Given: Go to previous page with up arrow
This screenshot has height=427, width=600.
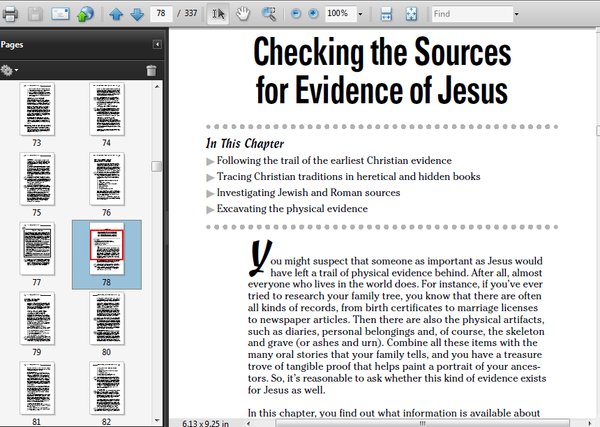Looking at the screenshot, I should click(x=116, y=14).
